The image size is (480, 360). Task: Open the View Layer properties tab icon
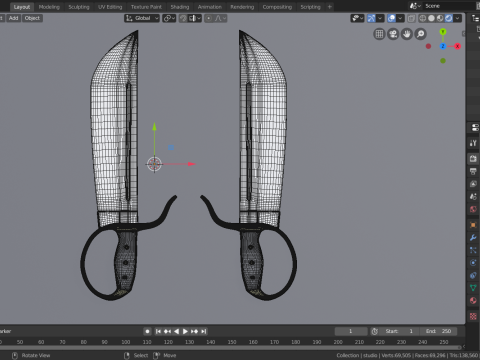(473, 184)
